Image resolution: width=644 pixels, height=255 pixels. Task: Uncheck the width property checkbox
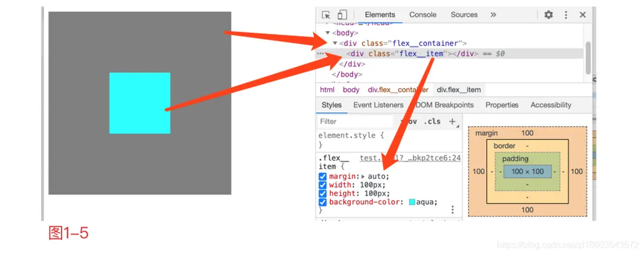323,185
